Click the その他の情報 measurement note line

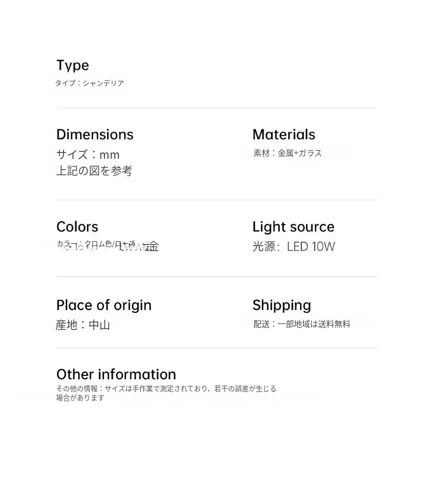(166, 389)
